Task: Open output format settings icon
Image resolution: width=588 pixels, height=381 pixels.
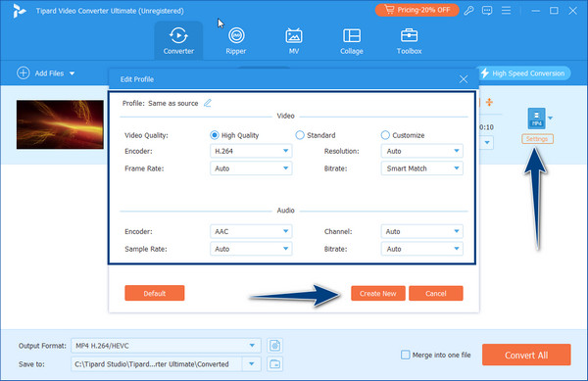Action: click(274, 346)
